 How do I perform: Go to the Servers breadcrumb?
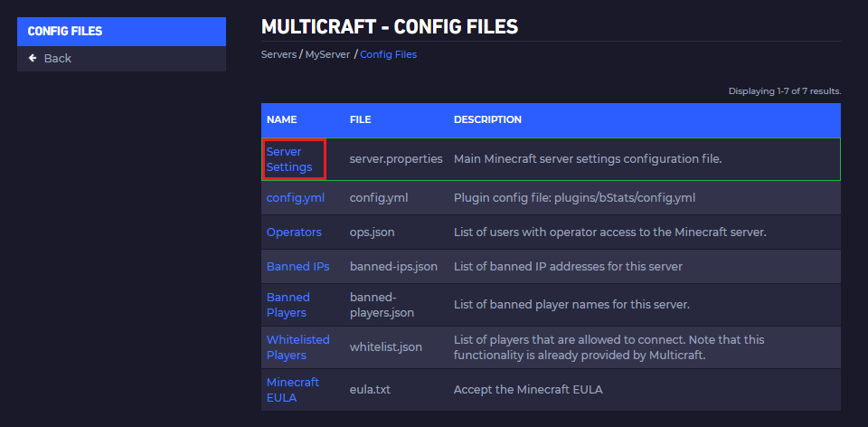pos(278,54)
